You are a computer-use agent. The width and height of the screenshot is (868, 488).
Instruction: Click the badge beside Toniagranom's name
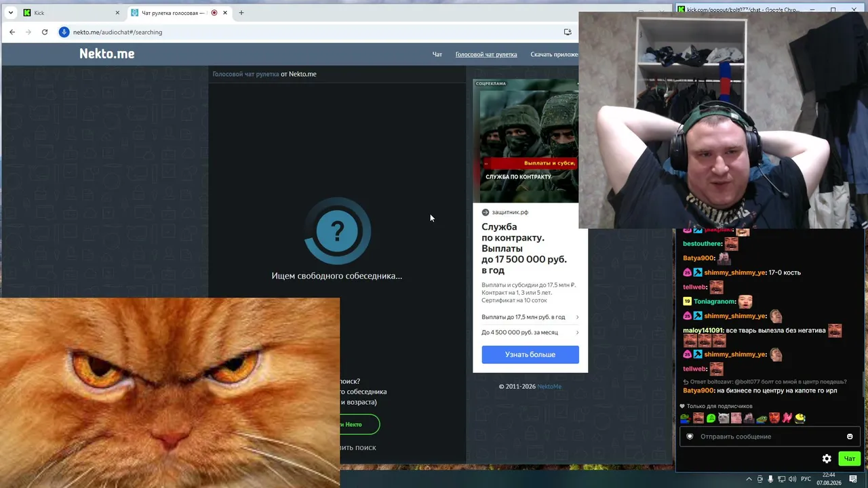click(687, 302)
